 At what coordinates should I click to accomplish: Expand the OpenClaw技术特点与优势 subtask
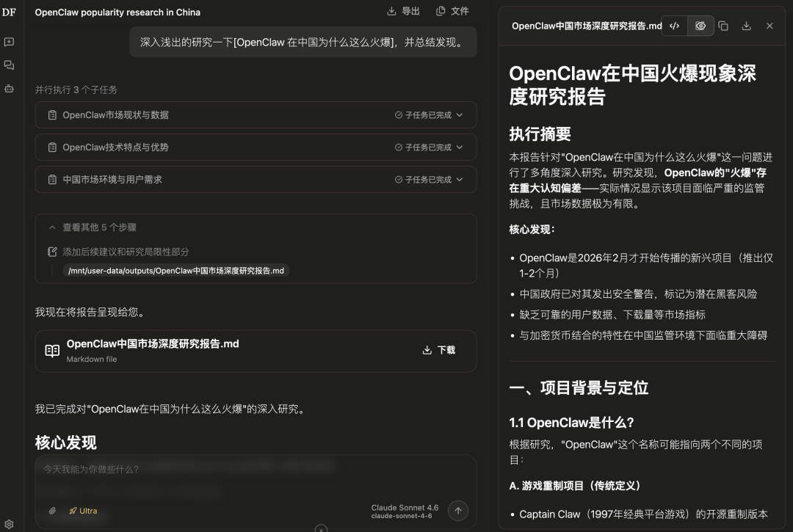[x=256, y=147]
